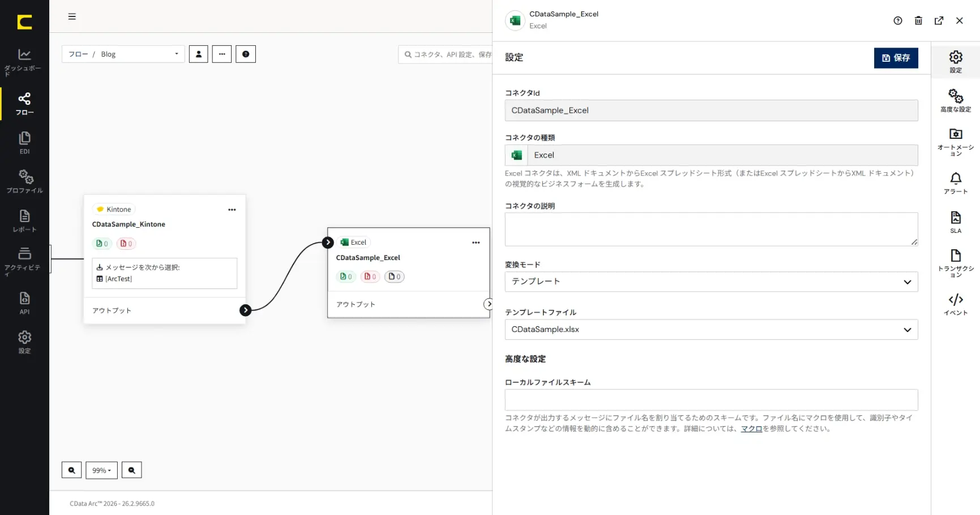Open the Report section in the sidebar
The height and width of the screenshot is (515, 980).
(24, 221)
